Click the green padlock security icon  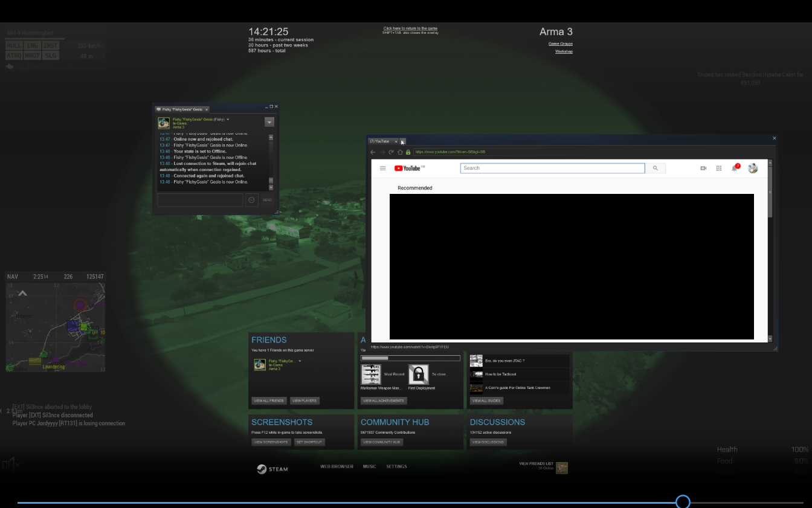pyautogui.click(x=408, y=152)
